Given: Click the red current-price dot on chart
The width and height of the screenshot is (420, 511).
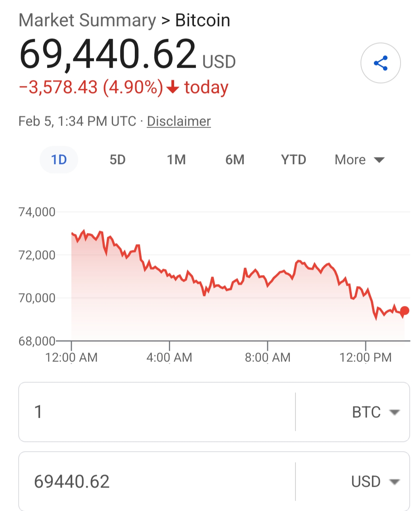Looking at the screenshot, I should click(405, 311).
